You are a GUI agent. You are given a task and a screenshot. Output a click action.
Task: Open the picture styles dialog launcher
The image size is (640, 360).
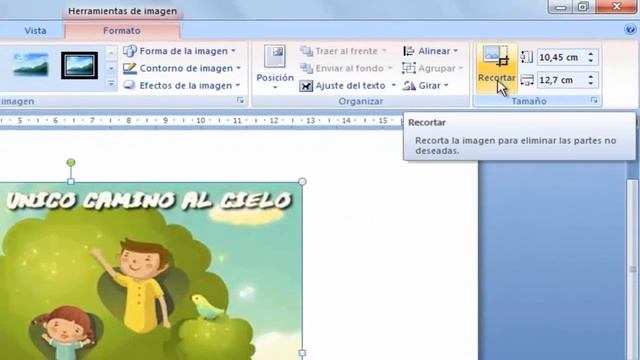240,100
